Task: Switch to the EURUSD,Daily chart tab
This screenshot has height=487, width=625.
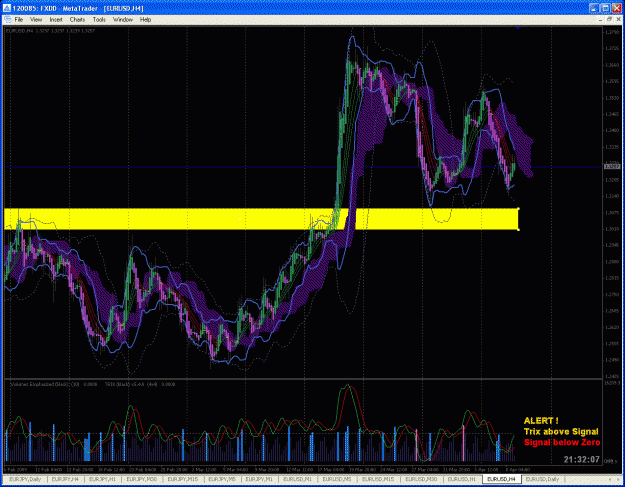Action: tap(542, 479)
